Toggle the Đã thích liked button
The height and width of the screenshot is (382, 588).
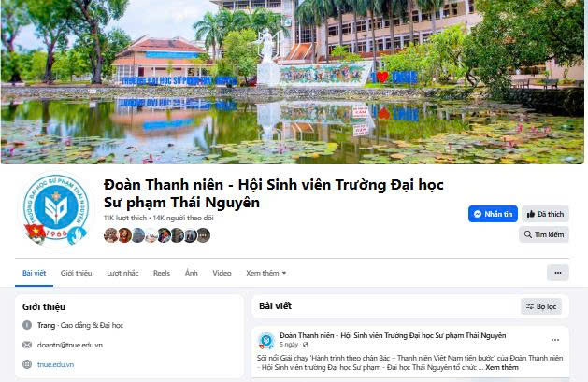pos(545,214)
